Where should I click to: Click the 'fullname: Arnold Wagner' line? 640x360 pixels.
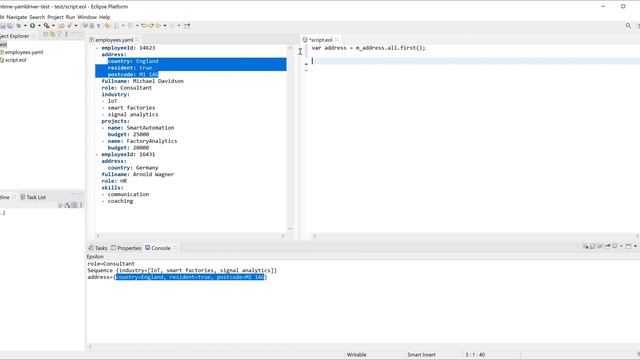(x=138, y=174)
